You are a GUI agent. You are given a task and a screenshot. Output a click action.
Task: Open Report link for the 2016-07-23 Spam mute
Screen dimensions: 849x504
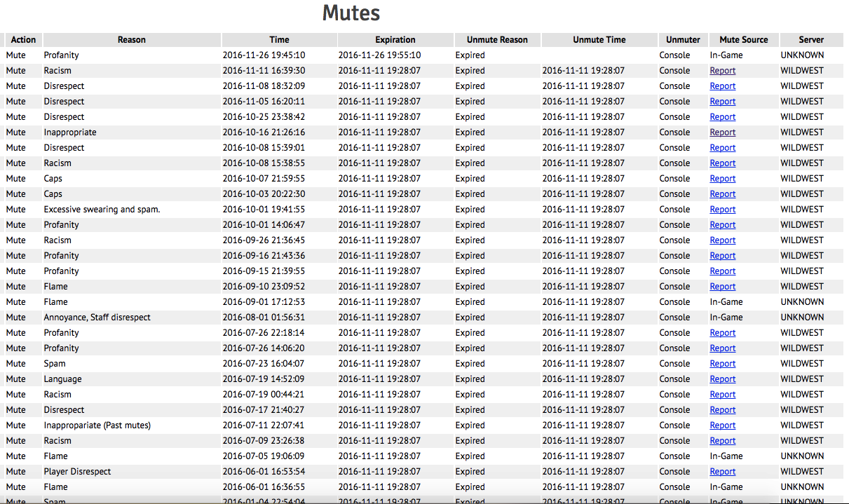[x=722, y=364]
